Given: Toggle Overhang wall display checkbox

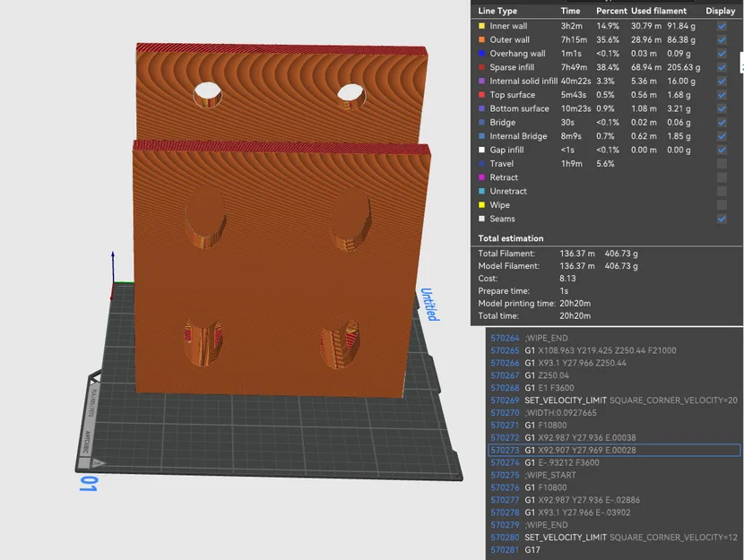Looking at the screenshot, I should click(722, 54).
